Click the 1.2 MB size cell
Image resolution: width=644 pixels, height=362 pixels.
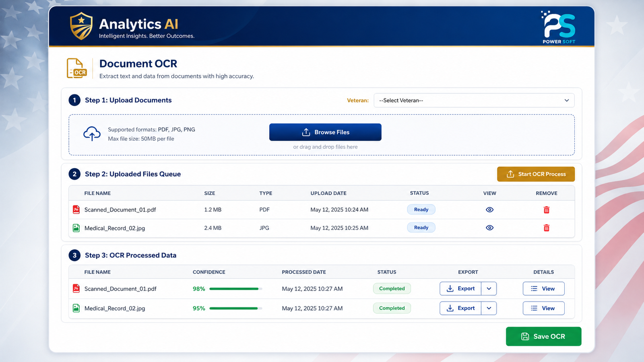(x=213, y=210)
